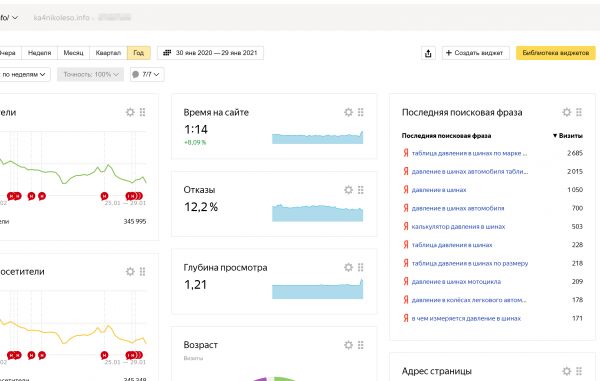Select the Неделя period tab

click(39, 53)
